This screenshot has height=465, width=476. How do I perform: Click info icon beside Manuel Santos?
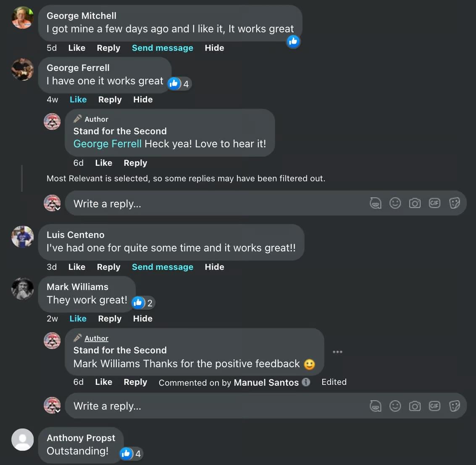pos(306,382)
